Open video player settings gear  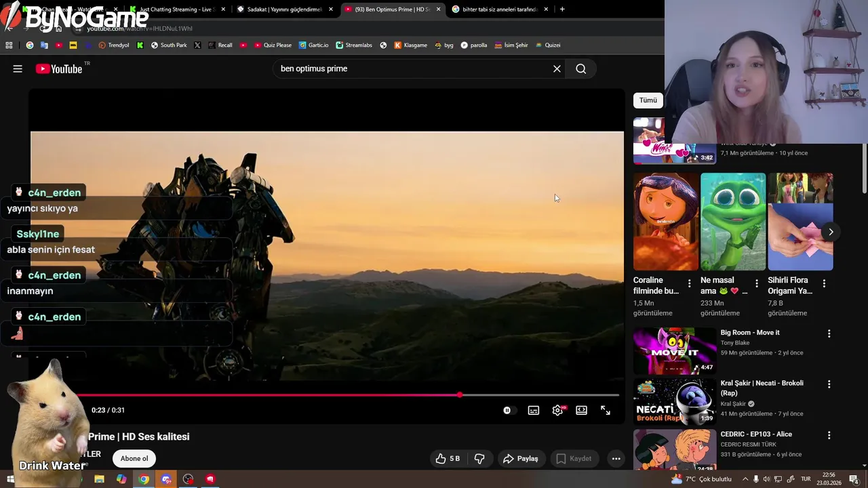[557, 410]
